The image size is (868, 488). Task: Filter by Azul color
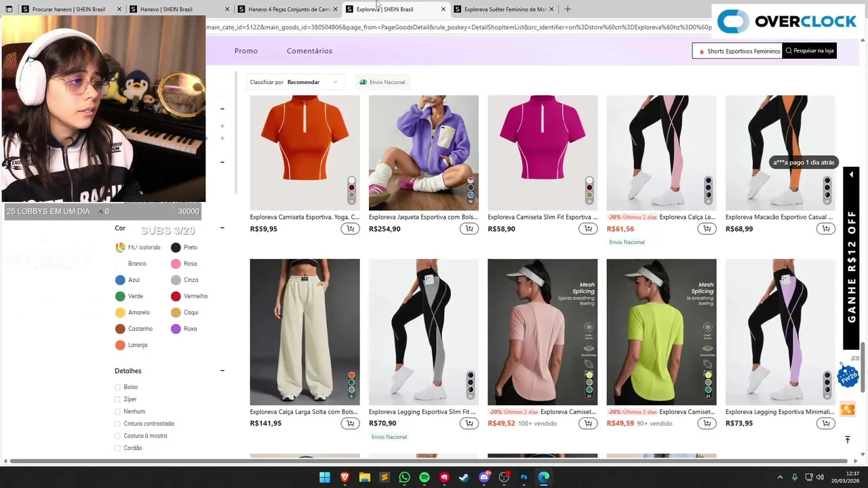tap(127, 280)
